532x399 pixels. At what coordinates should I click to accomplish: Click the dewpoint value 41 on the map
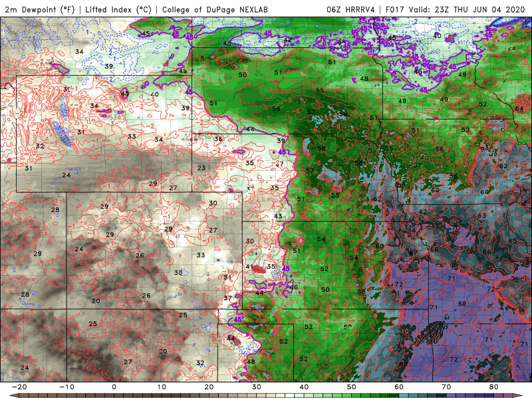[x=249, y=267]
